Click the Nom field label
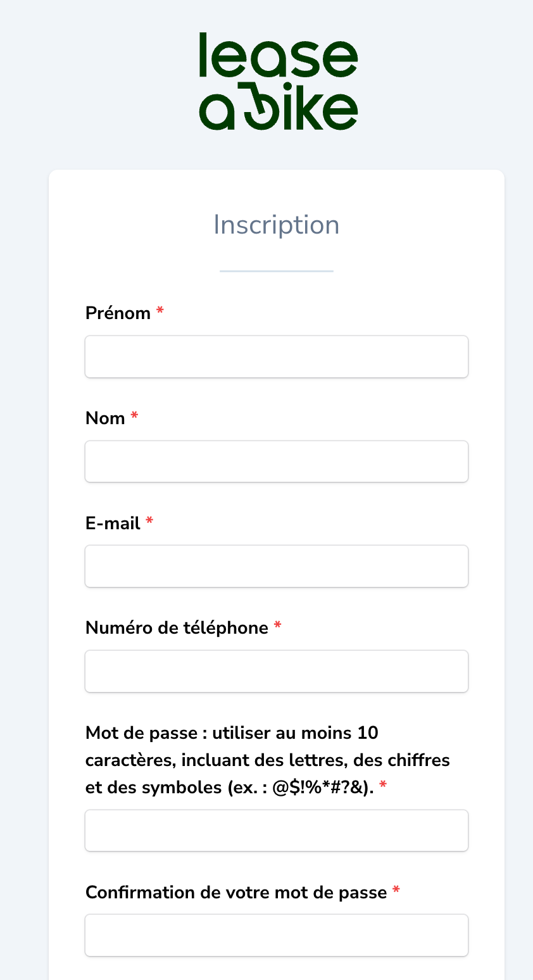533x980 pixels. point(105,418)
